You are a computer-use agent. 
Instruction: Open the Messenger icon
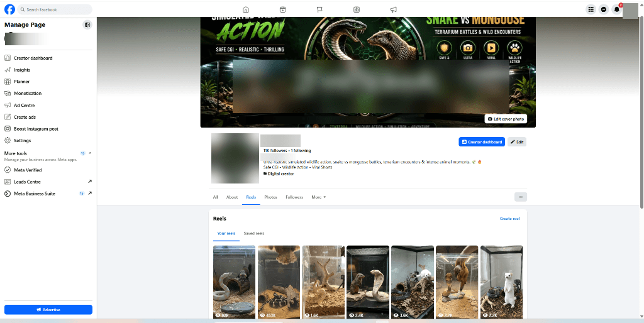(603, 9)
